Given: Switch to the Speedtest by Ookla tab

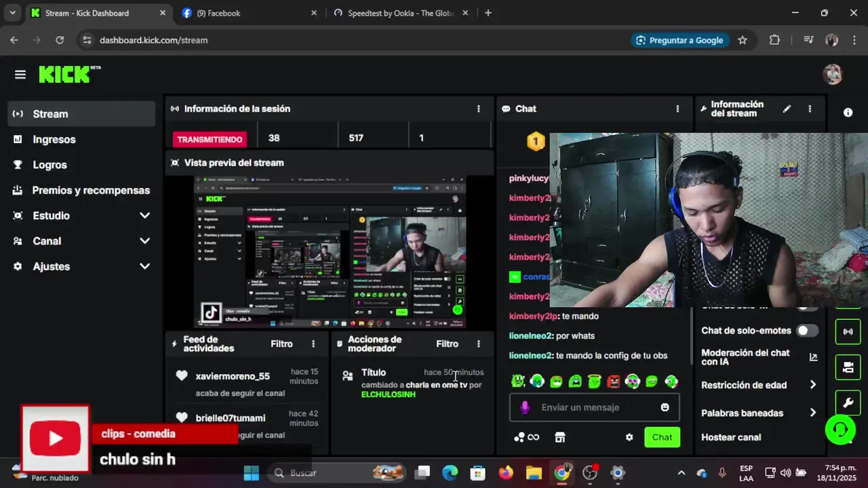Looking at the screenshot, I should tap(400, 13).
